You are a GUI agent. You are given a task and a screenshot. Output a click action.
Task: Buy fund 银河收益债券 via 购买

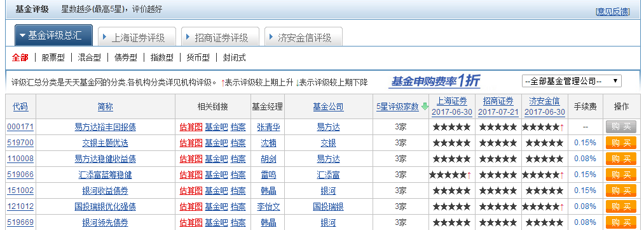point(620,190)
